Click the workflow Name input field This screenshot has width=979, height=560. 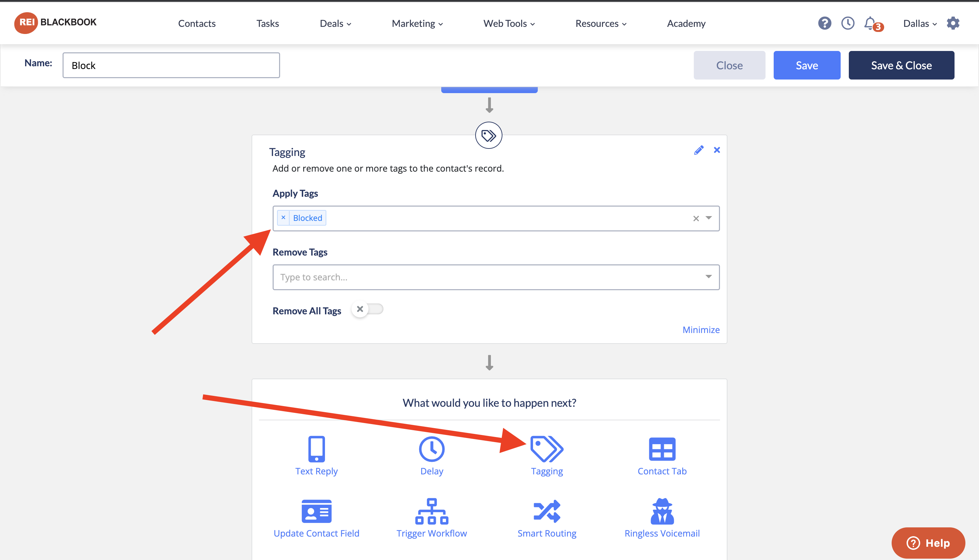[171, 65]
